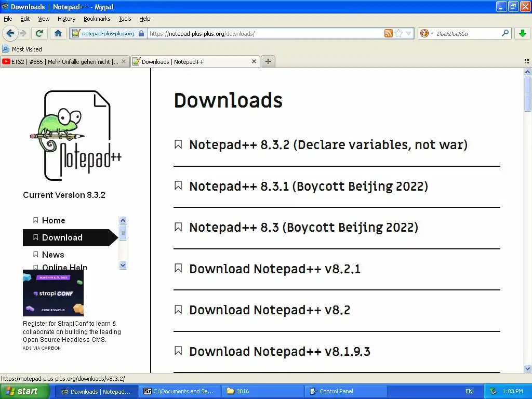This screenshot has width=532, height=399.
Task: Open the File menu
Action: coord(8,19)
